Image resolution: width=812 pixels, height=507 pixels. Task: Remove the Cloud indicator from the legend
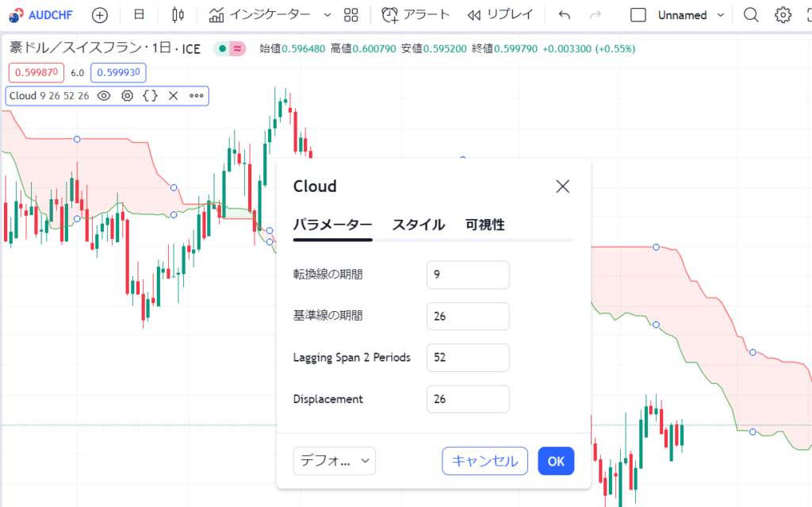click(174, 95)
